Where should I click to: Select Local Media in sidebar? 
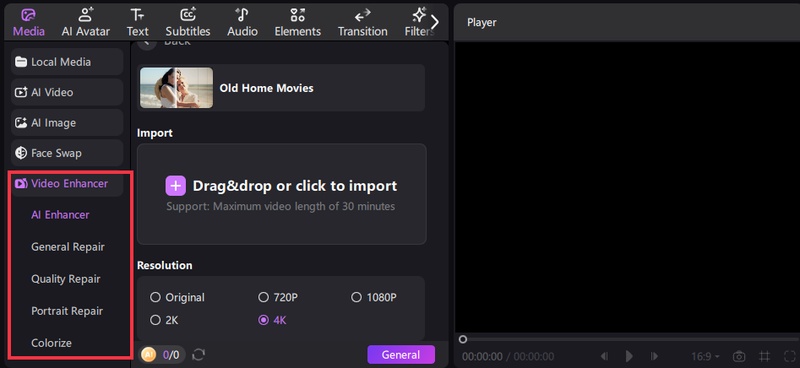(x=67, y=62)
